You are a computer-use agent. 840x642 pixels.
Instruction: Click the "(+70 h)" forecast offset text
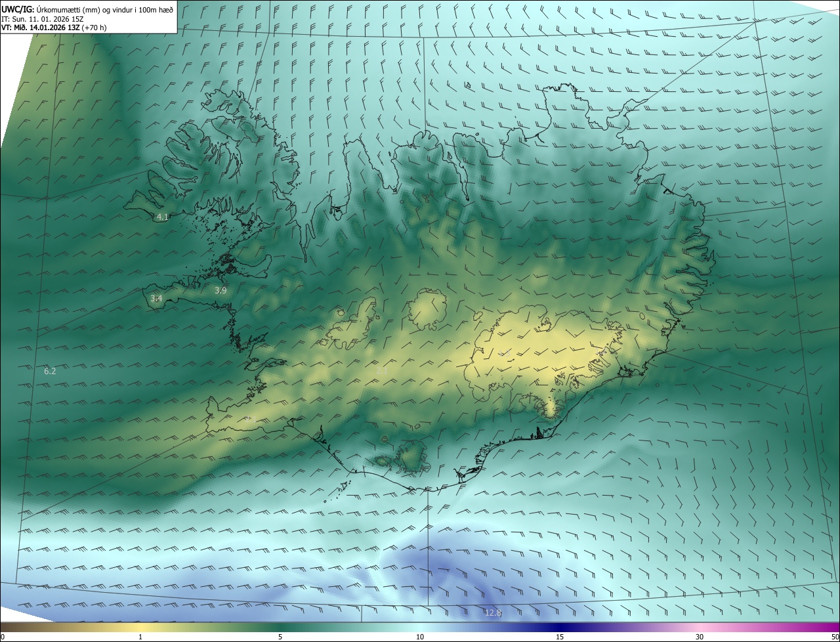click(94, 28)
